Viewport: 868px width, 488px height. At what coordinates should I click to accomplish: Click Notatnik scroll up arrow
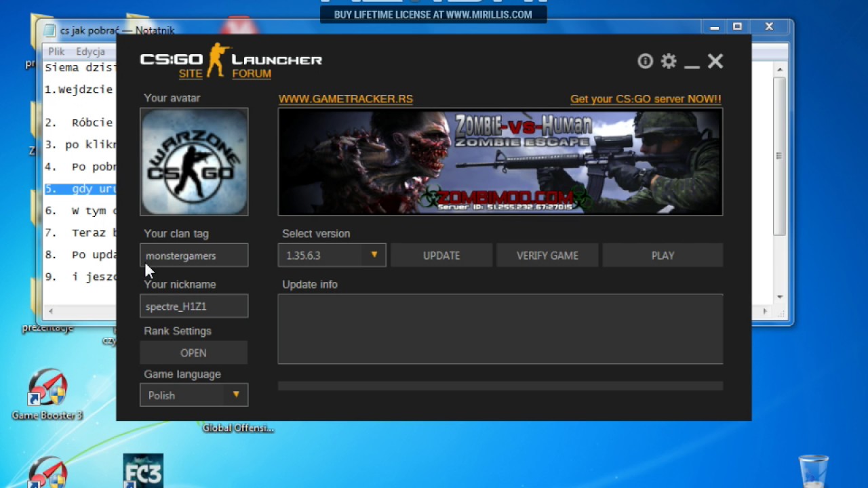780,68
